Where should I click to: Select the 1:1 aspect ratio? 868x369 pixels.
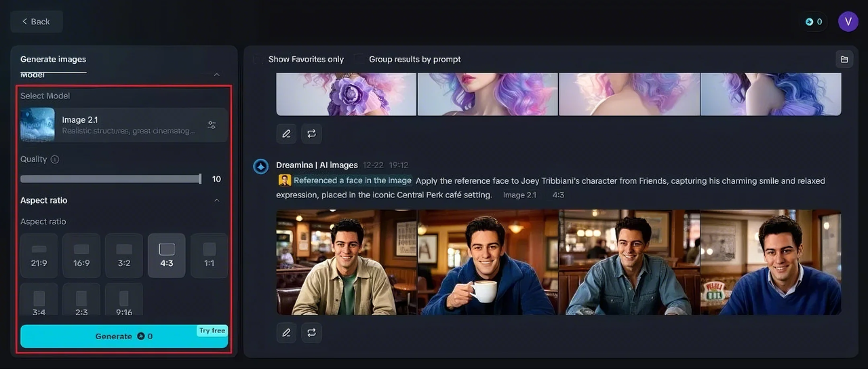point(210,256)
